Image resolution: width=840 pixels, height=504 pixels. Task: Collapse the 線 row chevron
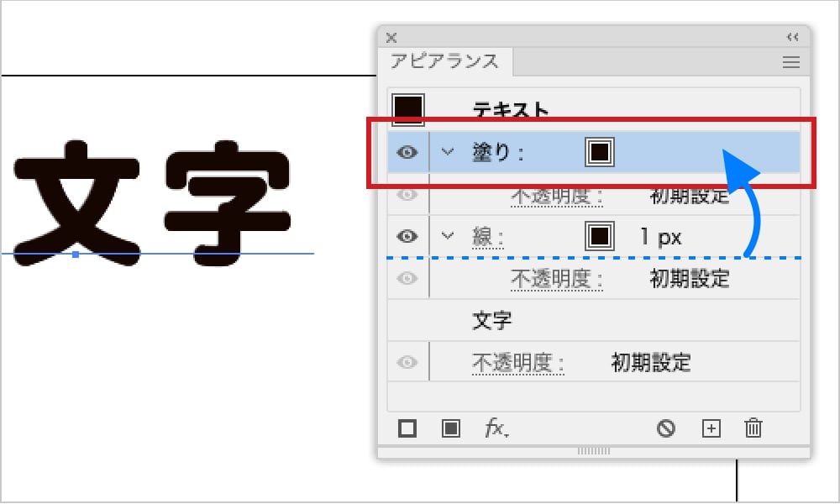[448, 236]
